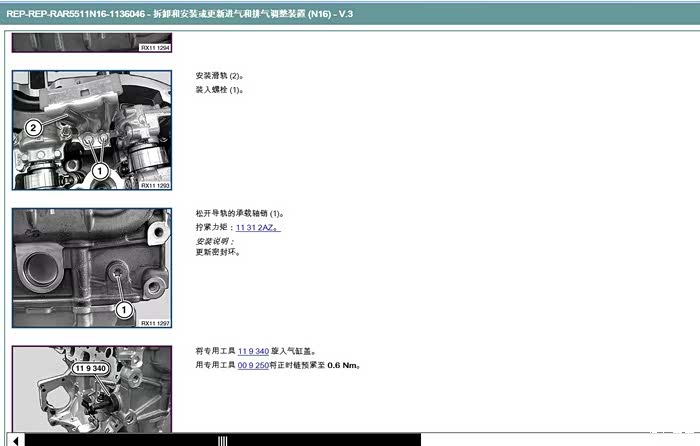Image resolution: width=700 pixels, height=446 pixels.
Task: Click the horizontal scrollbar thumb grip
Action: click(x=223, y=441)
